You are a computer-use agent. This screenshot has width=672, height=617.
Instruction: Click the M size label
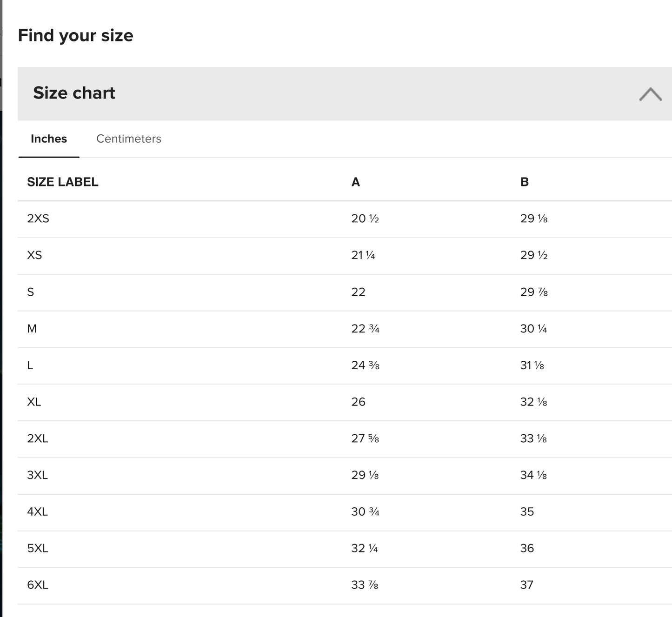[x=32, y=329]
